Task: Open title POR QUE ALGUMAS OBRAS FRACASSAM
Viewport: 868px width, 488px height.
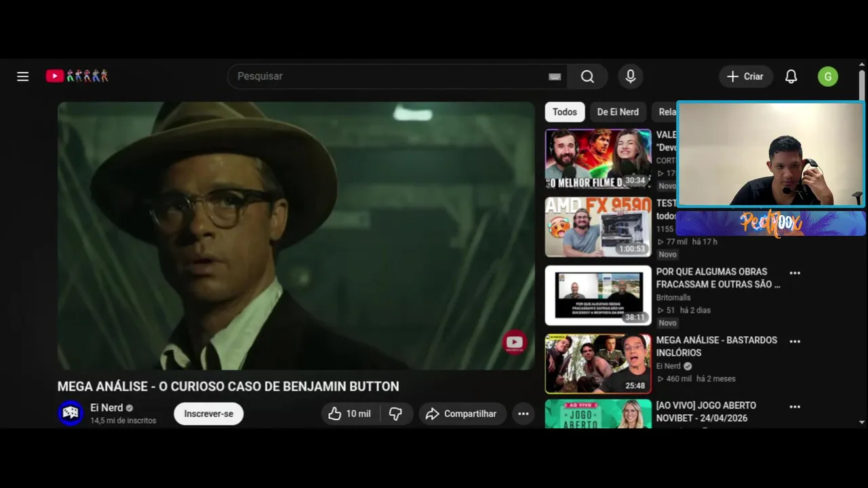Action: 718,278
